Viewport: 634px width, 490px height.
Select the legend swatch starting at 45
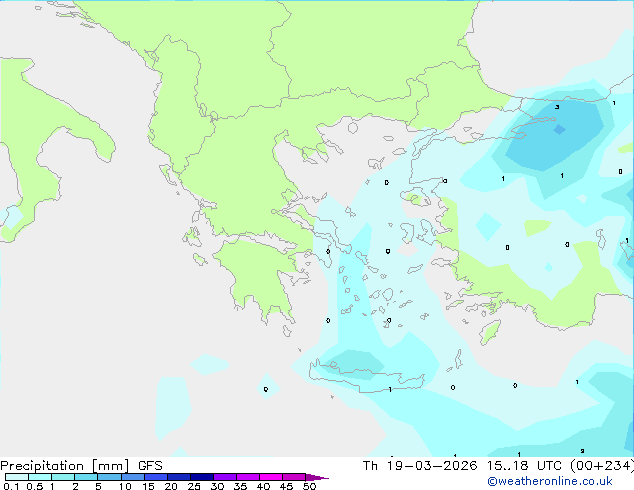tap(294, 477)
